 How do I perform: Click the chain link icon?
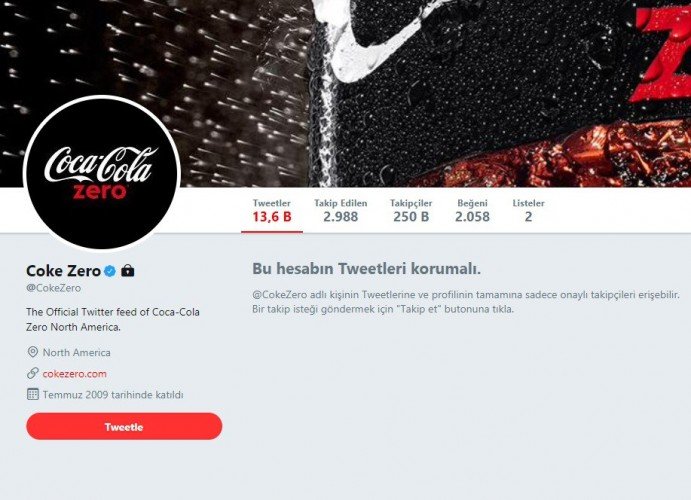[33, 373]
